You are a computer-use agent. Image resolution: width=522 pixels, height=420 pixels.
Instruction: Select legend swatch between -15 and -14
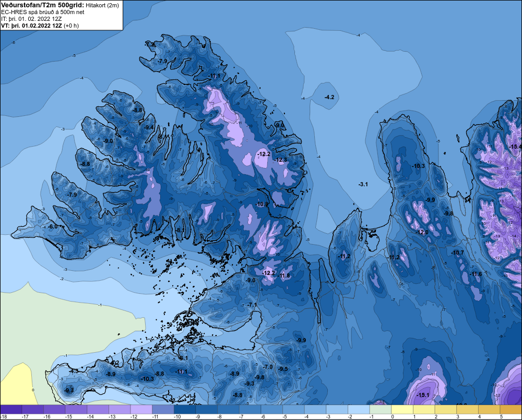[x=76, y=410]
